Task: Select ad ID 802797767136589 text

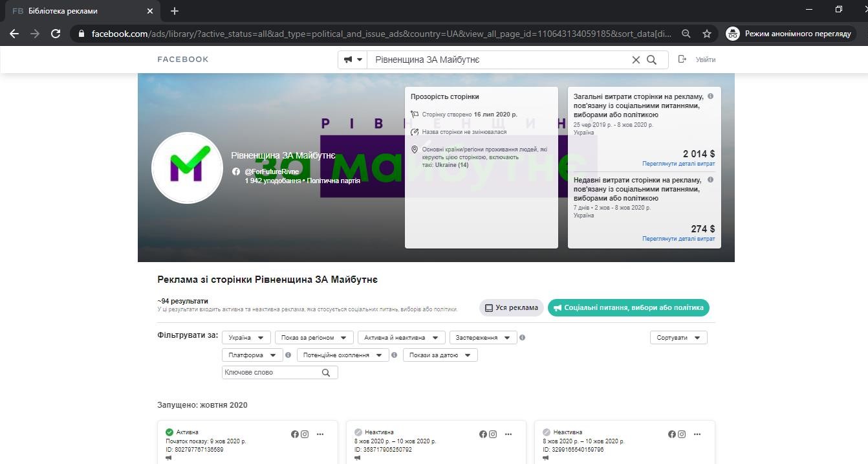Action: 195,450
